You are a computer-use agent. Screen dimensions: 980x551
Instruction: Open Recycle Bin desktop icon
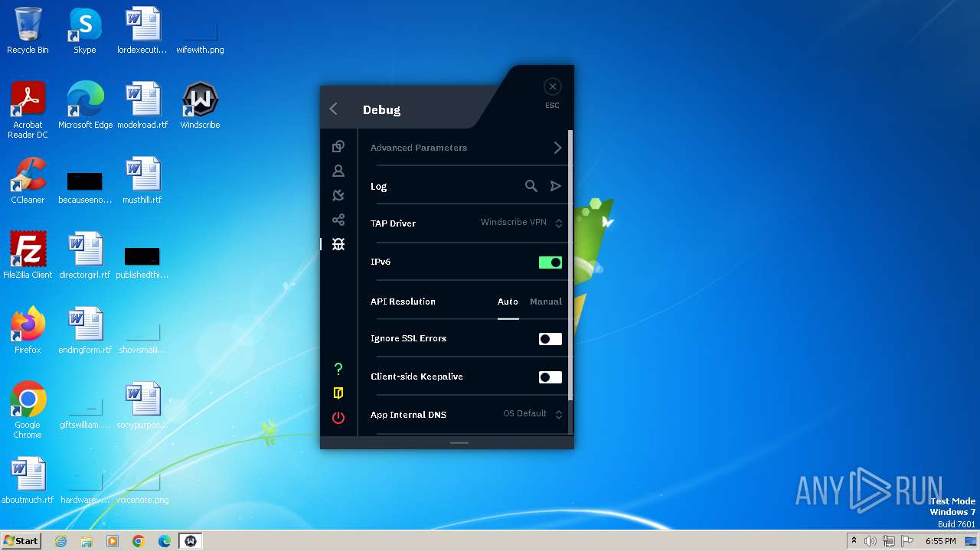click(28, 31)
